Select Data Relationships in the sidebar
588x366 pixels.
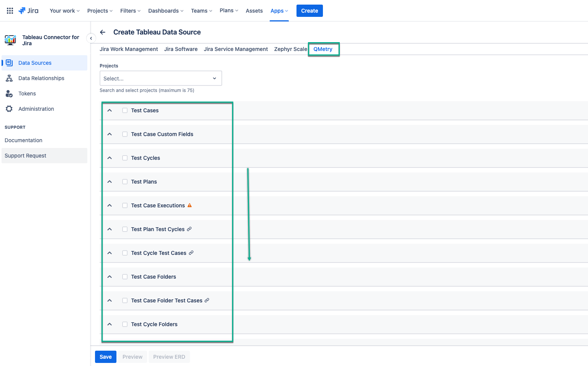41,78
